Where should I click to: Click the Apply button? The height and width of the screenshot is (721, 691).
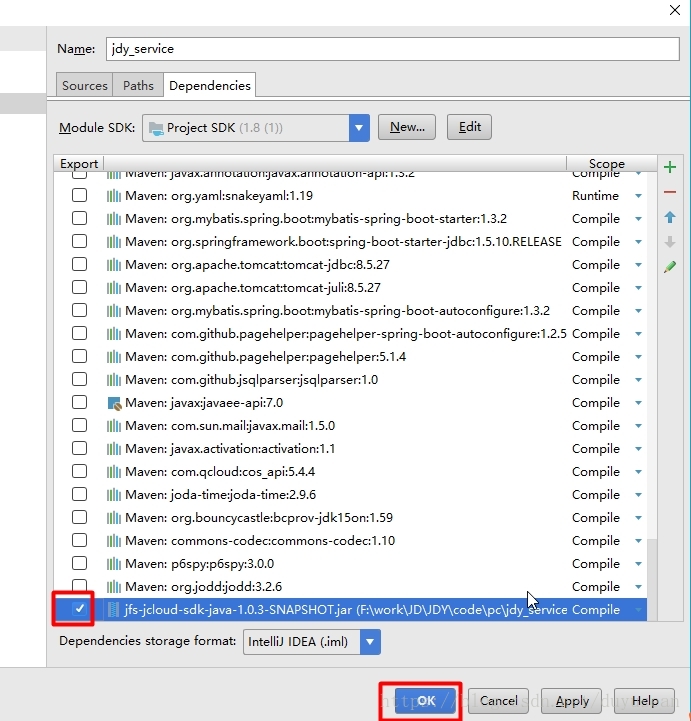[x=571, y=701]
